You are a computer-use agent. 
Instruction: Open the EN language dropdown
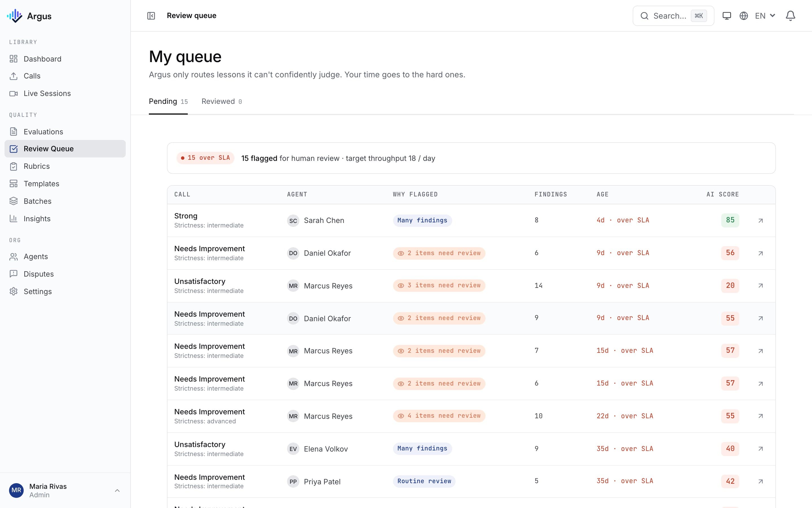[x=765, y=16]
